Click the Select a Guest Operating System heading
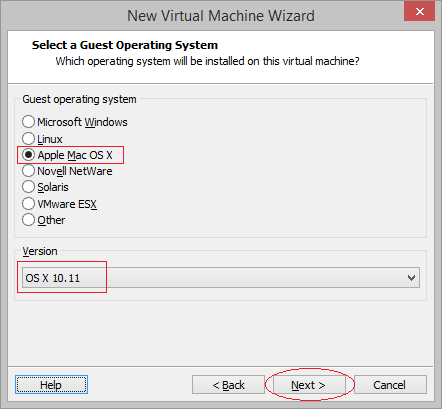The image size is (442, 409). 125,45
